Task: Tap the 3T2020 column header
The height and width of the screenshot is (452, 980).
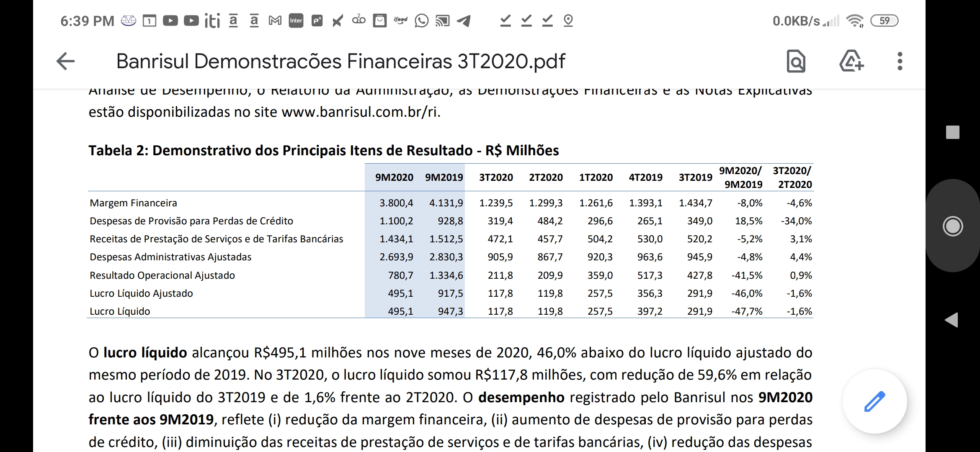Action: (496, 177)
